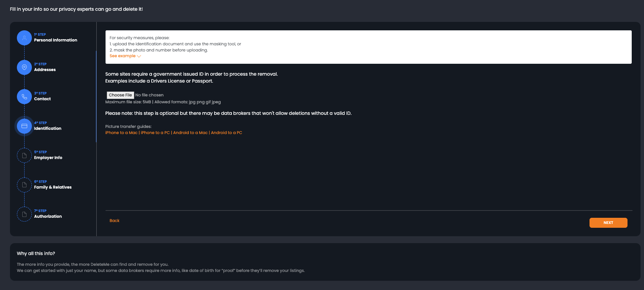Click 'Examples include a Drivers License or Passport' text
644x290 pixels.
point(159,81)
